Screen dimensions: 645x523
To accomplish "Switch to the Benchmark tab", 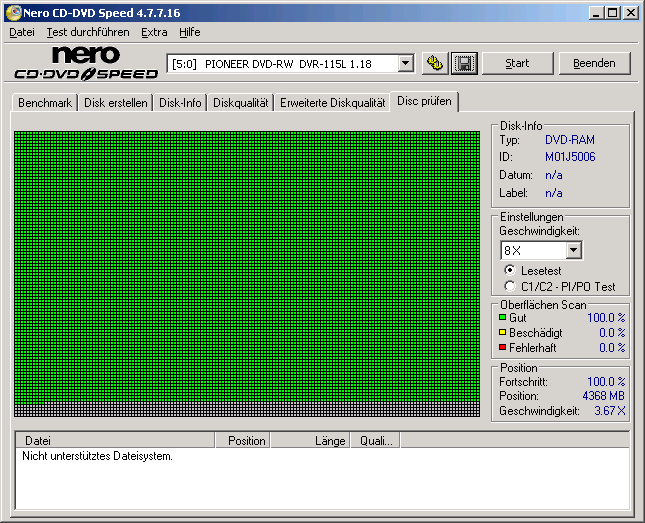I will tap(45, 102).
